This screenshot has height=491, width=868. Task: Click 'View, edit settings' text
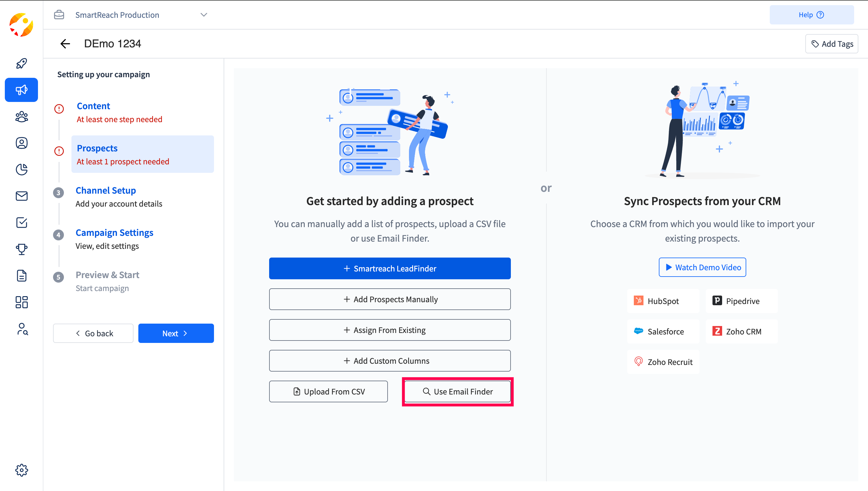107,246
